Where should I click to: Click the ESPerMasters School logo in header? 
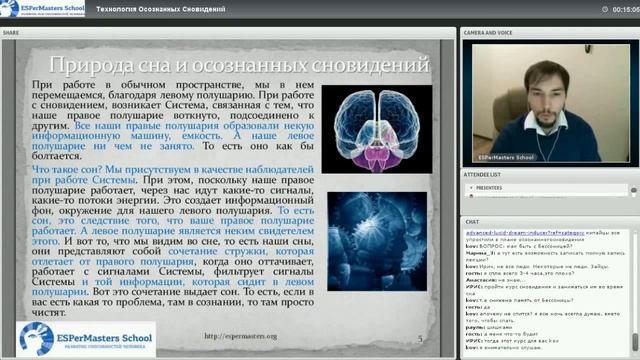[x=42, y=8]
